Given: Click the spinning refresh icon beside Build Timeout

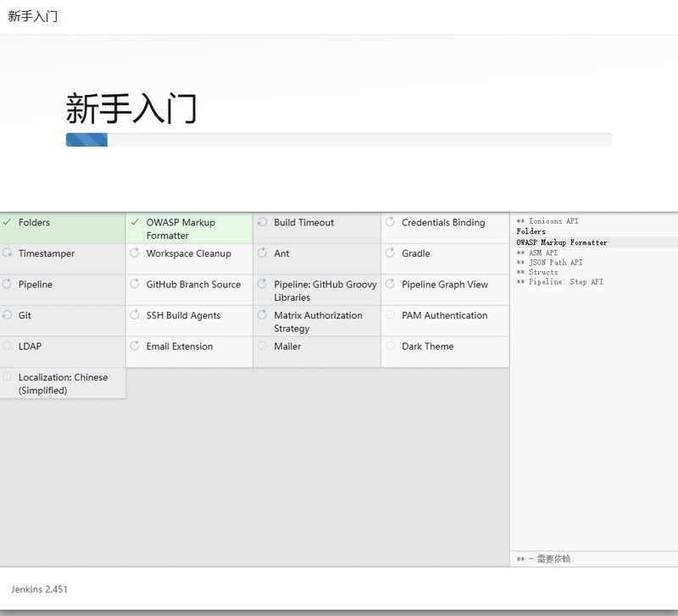Looking at the screenshot, I should pyautogui.click(x=263, y=222).
